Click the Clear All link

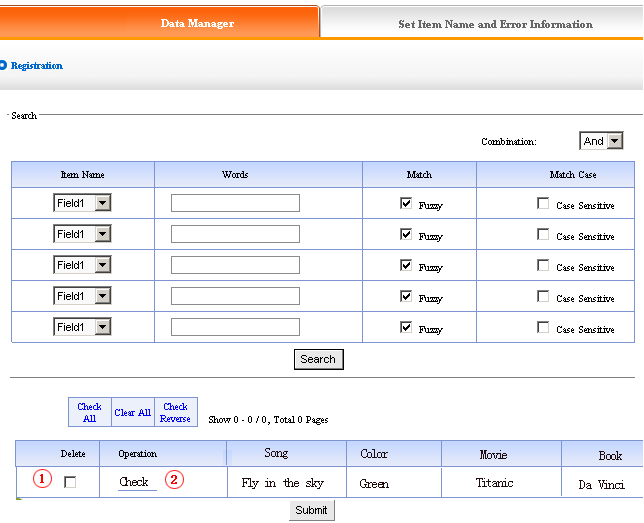pyautogui.click(x=133, y=412)
